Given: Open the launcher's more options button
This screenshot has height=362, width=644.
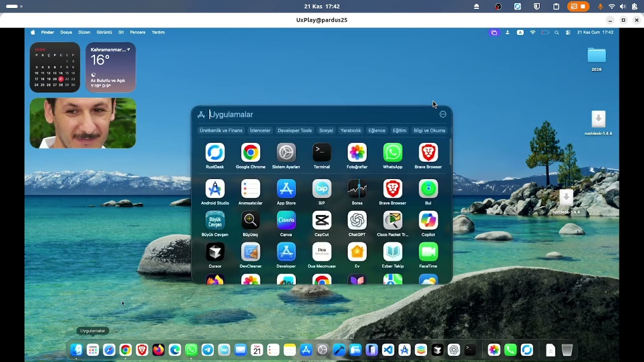Looking at the screenshot, I should click(443, 114).
